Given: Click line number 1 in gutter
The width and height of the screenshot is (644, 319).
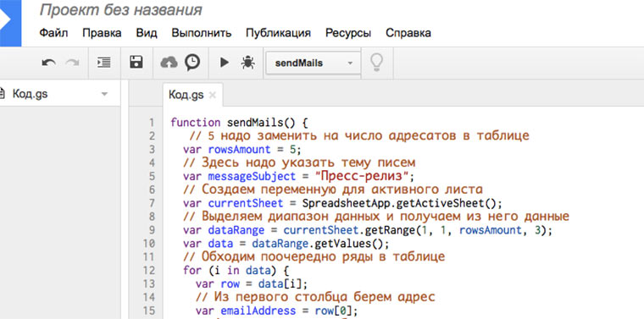Looking at the screenshot, I should pyautogui.click(x=152, y=123).
